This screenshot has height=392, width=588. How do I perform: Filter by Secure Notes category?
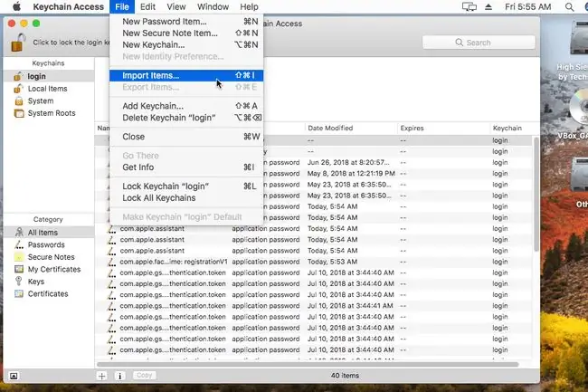(x=48, y=257)
